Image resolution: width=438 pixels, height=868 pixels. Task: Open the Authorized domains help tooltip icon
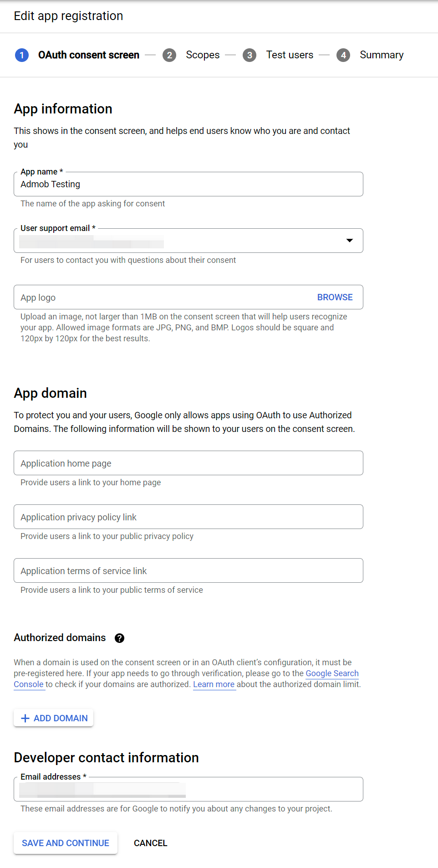pyautogui.click(x=119, y=638)
